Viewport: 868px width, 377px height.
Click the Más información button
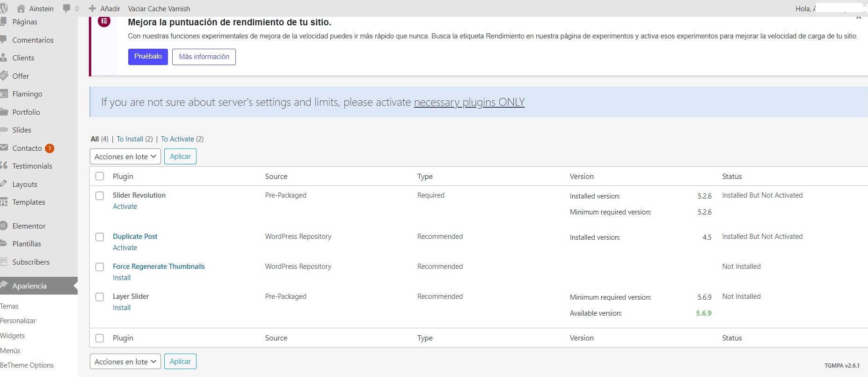(x=204, y=57)
